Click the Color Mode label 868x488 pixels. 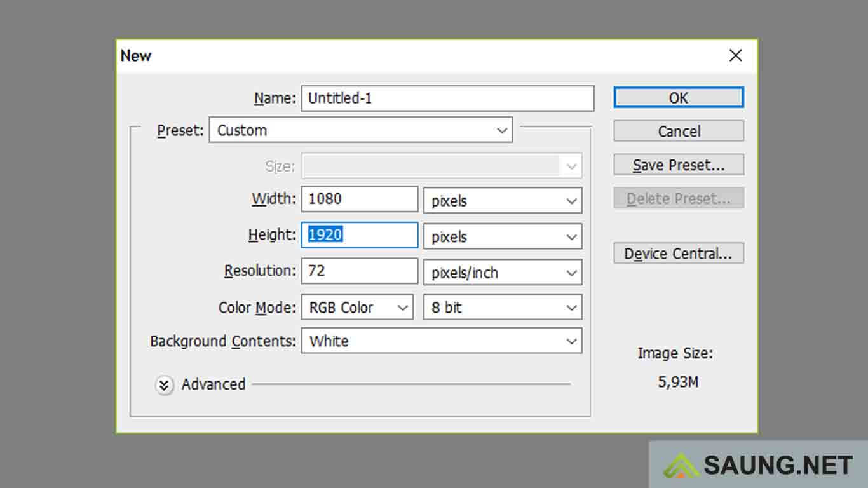pyautogui.click(x=257, y=308)
